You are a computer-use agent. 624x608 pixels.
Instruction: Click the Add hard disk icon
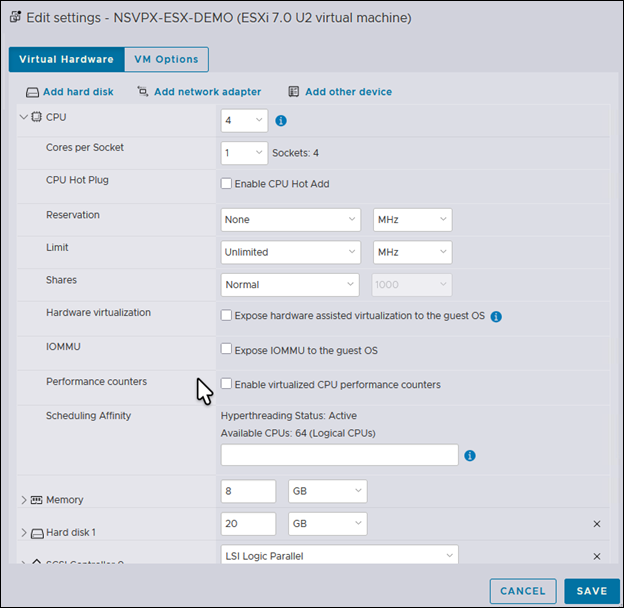coord(32,92)
